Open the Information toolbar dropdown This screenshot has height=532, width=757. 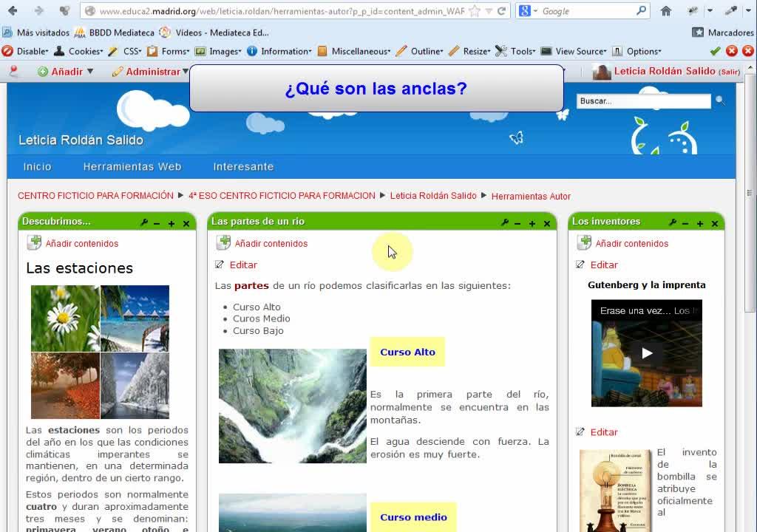279,51
